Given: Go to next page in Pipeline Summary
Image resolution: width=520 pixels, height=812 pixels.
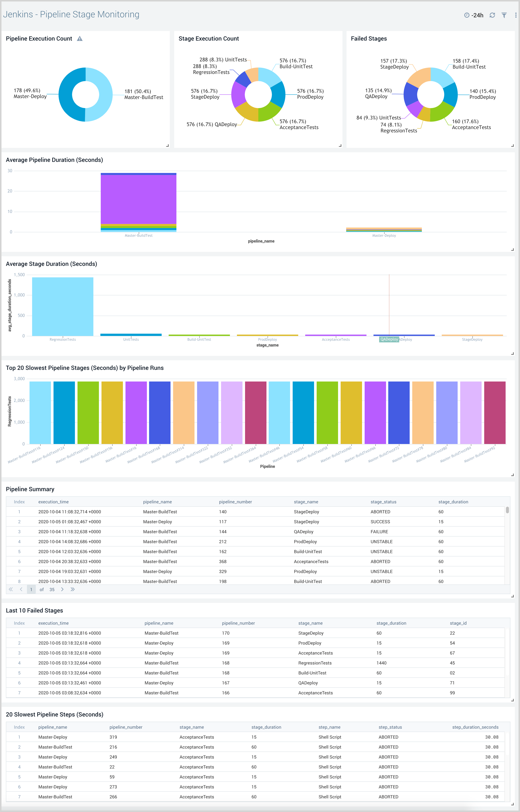Looking at the screenshot, I should click(62, 589).
